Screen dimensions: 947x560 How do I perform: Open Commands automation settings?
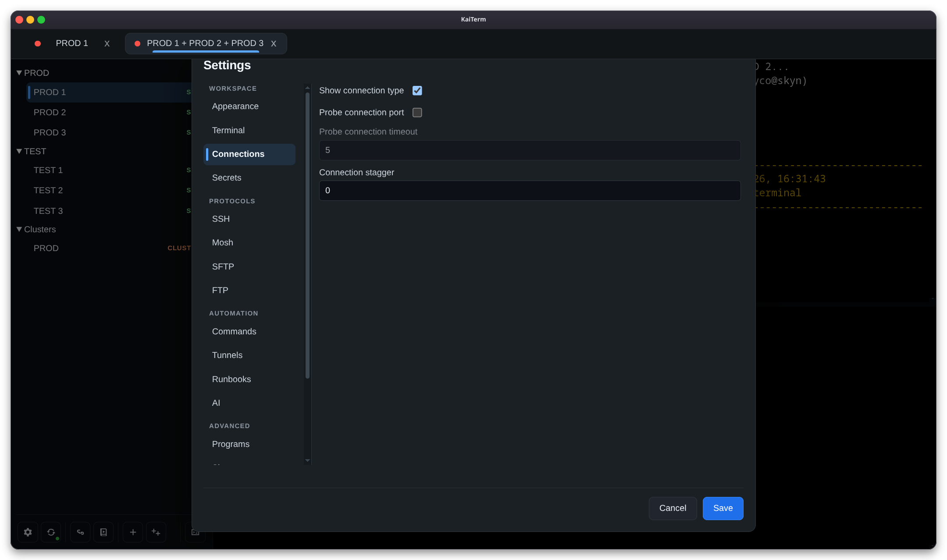[x=249, y=332]
